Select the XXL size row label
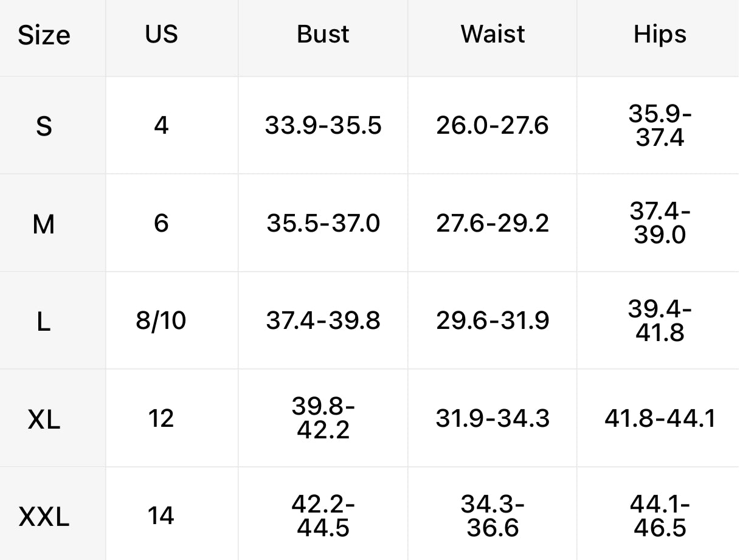Viewport: 740px width, 560px height. coord(44,517)
